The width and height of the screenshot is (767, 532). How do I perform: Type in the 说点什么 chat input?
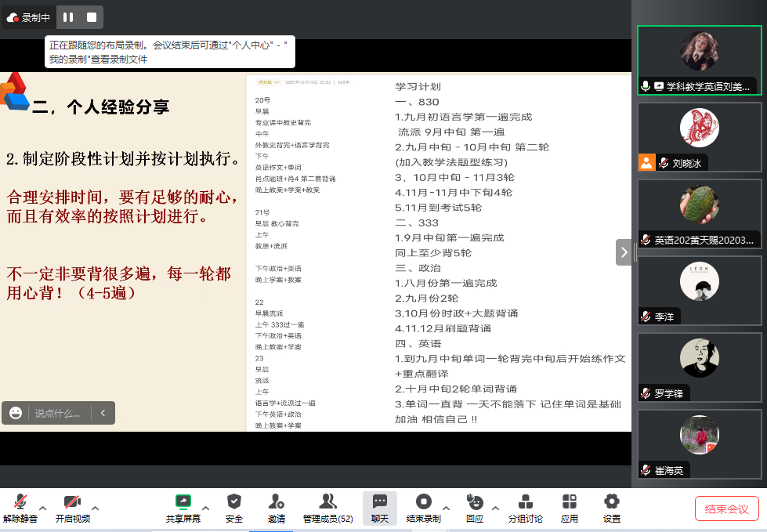60,413
